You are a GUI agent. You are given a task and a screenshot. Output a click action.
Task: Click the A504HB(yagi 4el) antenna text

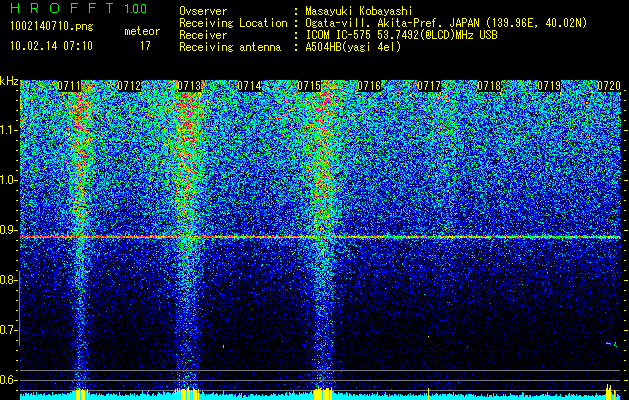(x=353, y=47)
